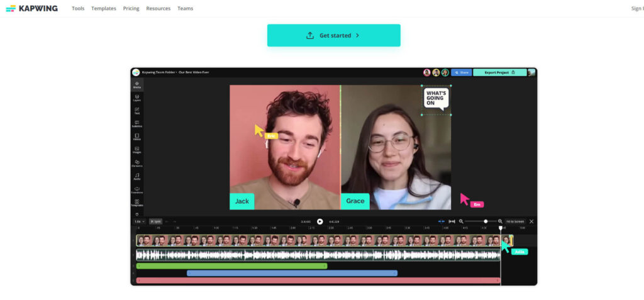
Task: Open the Elements panel in editor sidebar
Action: [x=136, y=164]
